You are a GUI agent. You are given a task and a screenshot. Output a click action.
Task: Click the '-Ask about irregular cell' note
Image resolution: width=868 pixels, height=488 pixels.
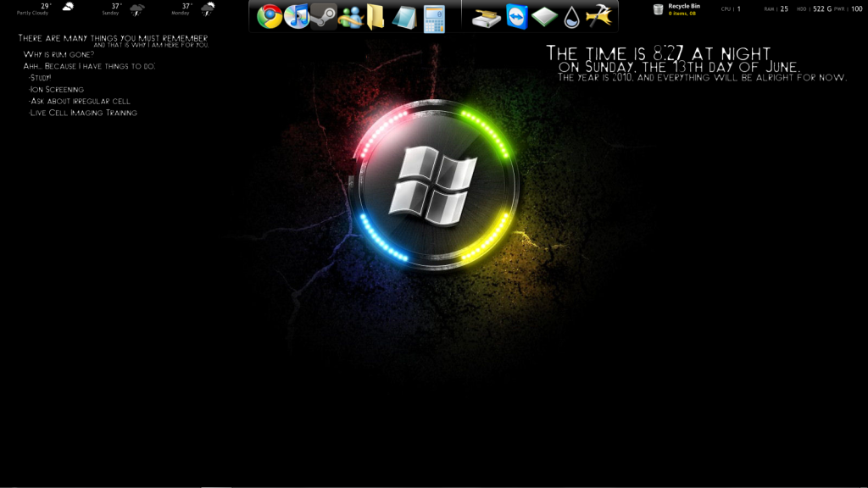(79, 101)
